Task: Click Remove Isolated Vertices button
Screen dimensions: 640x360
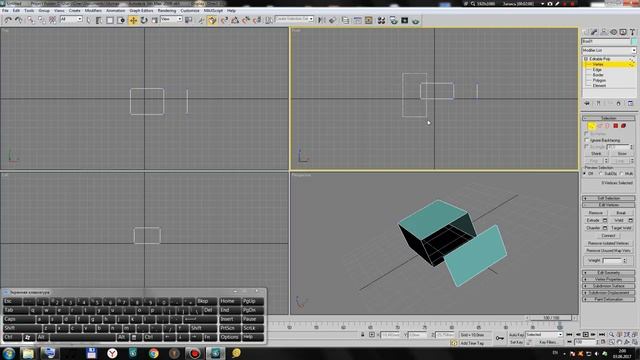Action: coord(608,243)
